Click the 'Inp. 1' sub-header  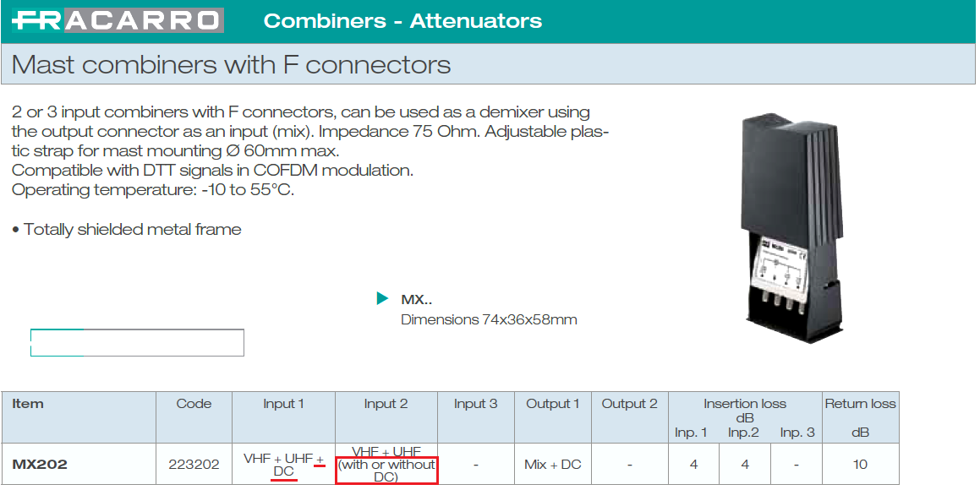(x=691, y=433)
